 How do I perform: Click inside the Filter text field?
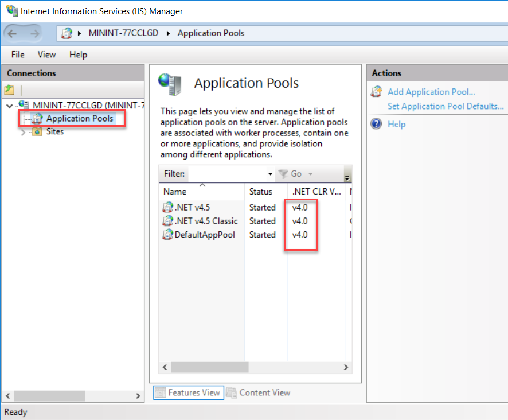click(228, 174)
